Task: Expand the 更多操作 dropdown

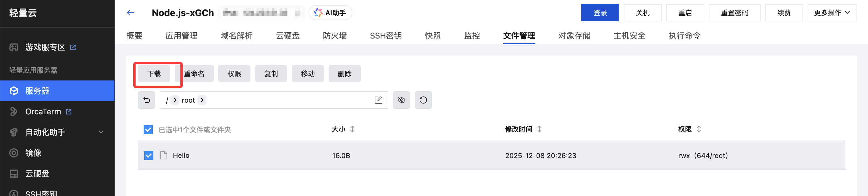Action: click(832, 13)
